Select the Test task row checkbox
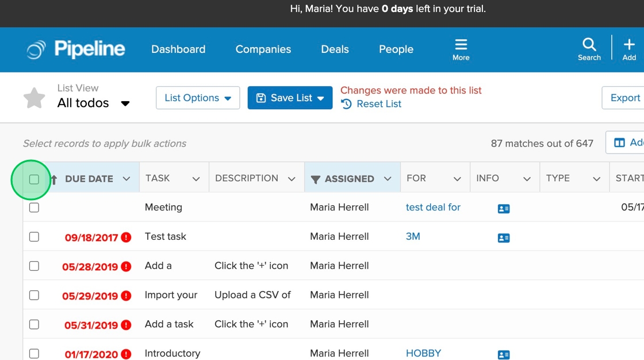Screen dimensions: 644x360 coord(34,237)
